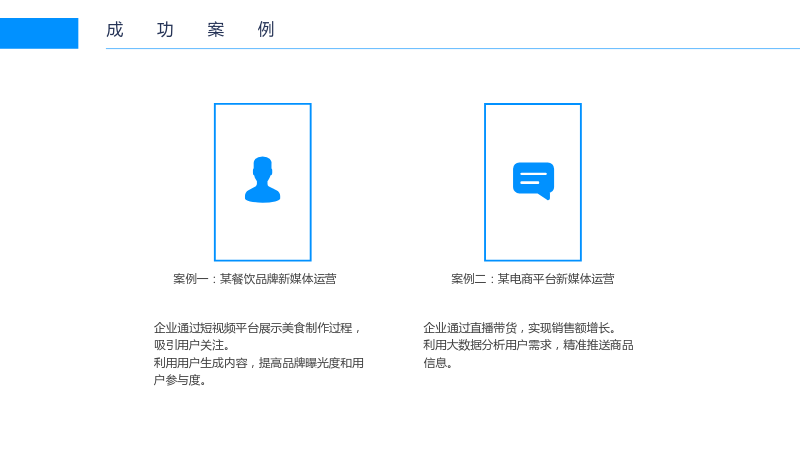The image size is (800, 450).
Task: Click the line about 直播带货 sales growth
Action: [520, 328]
